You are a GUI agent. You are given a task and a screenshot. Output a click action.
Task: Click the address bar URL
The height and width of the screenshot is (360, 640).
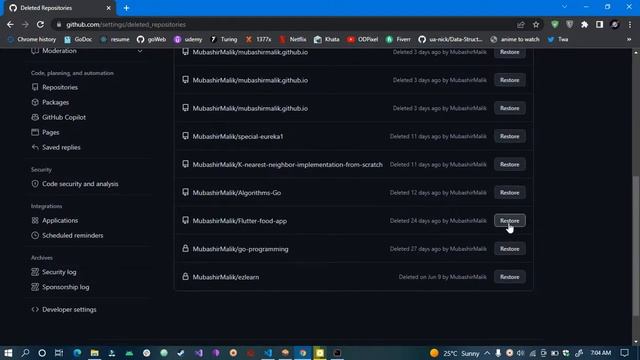pyautogui.click(x=126, y=25)
